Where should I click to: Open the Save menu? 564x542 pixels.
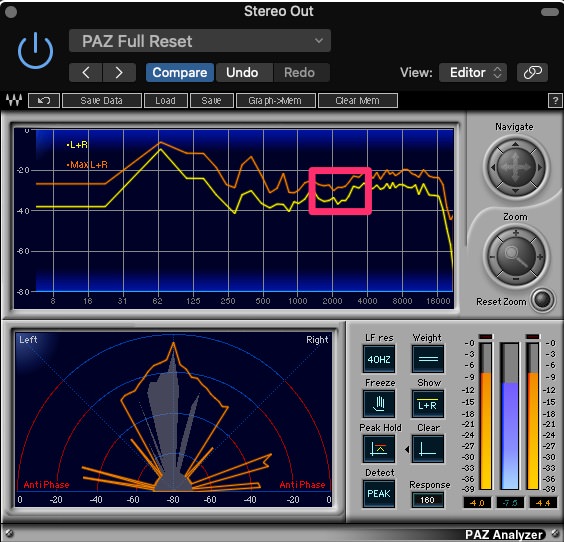212,100
